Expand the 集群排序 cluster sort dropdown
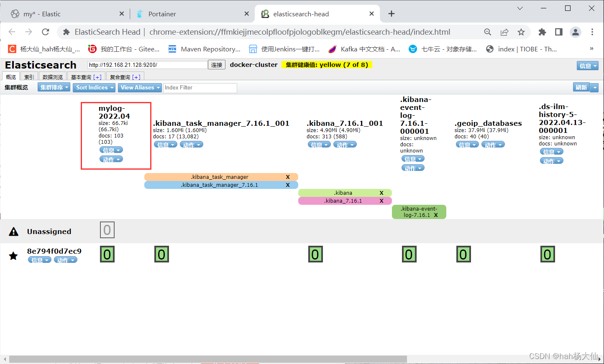The height and width of the screenshot is (364, 604). [x=54, y=87]
